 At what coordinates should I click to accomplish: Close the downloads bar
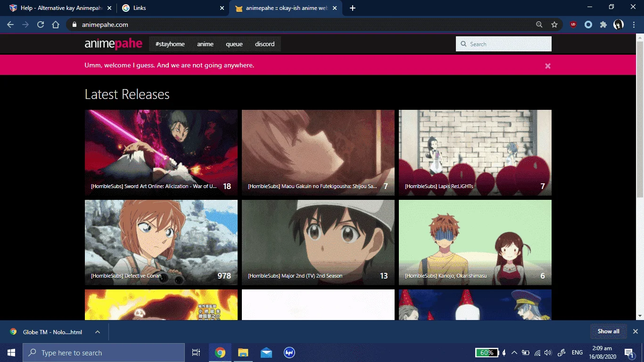tap(635, 331)
